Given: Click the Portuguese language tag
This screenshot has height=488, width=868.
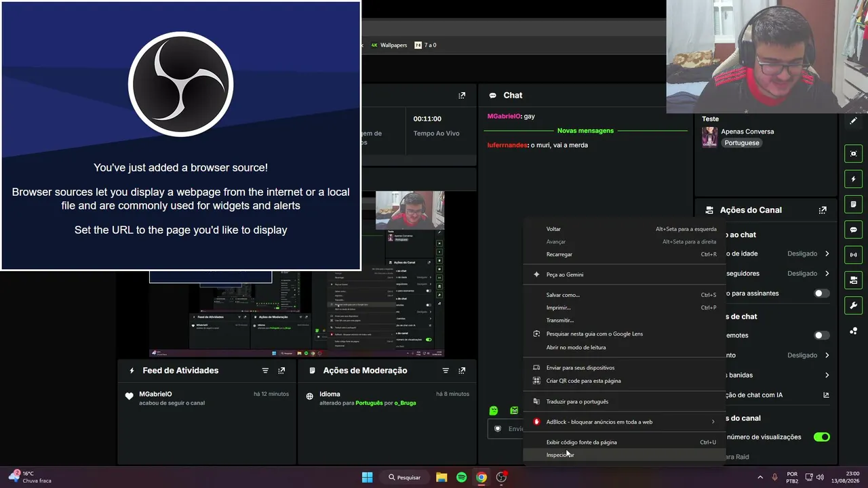Looking at the screenshot, I should pos(742,143).
